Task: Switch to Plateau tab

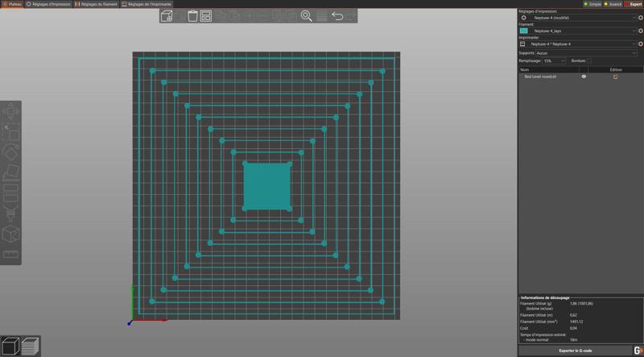Action: tap(12, 4)
